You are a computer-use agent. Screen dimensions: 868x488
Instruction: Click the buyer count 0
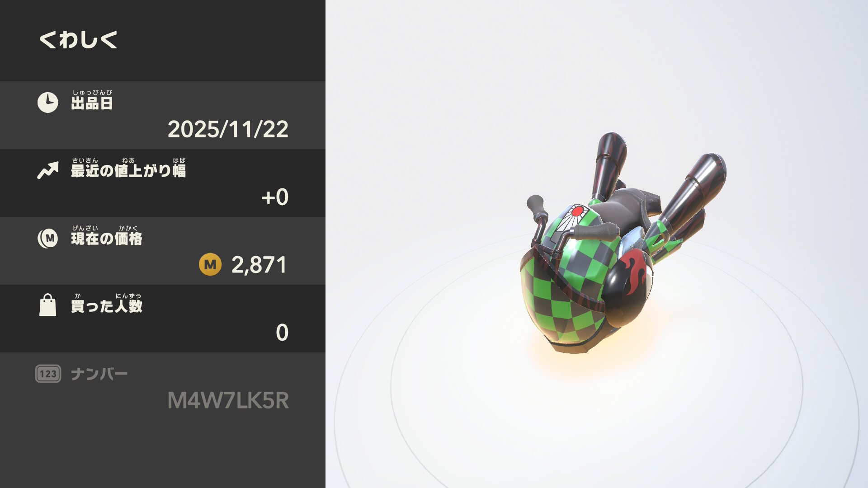[282, 333]
